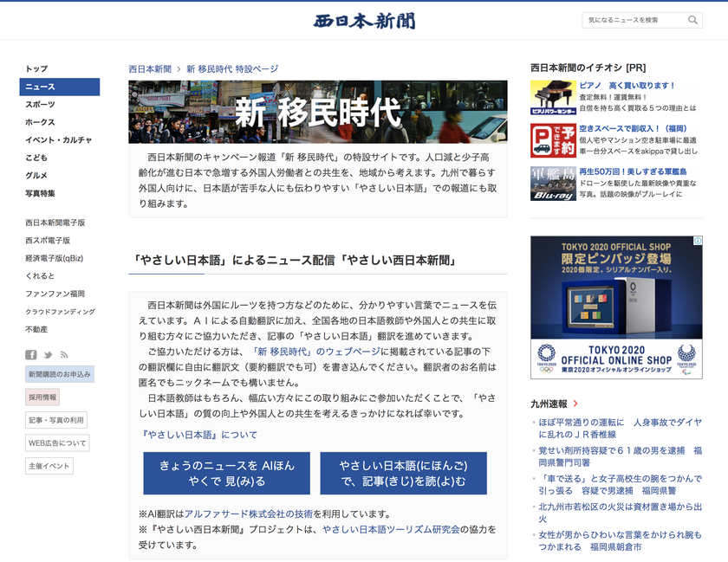Open ＪＲ香椎線 人身事故 news link
The width and height of the screenshot is (728, 562).
coord(620,429)
